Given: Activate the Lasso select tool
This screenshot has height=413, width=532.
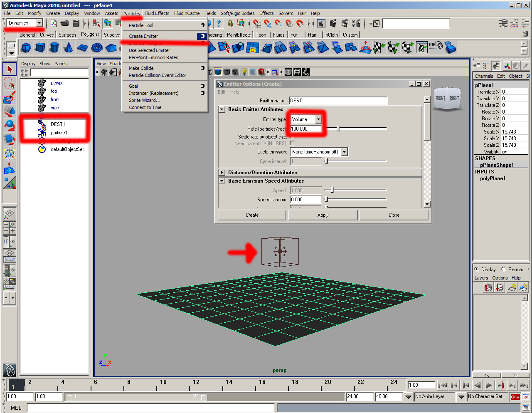Looking at the screenshot, I should point(10,83).
